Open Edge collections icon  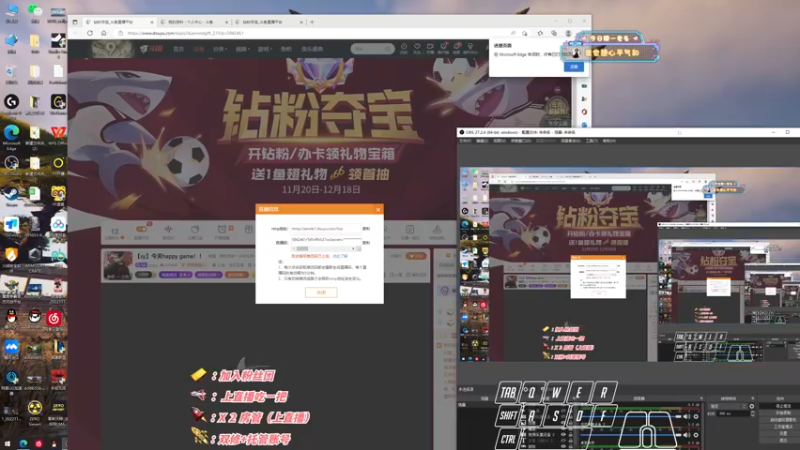coord(554,33)
